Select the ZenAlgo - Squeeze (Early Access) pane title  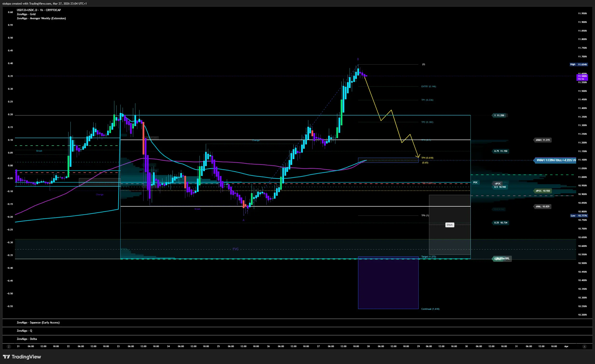[38, 323]
